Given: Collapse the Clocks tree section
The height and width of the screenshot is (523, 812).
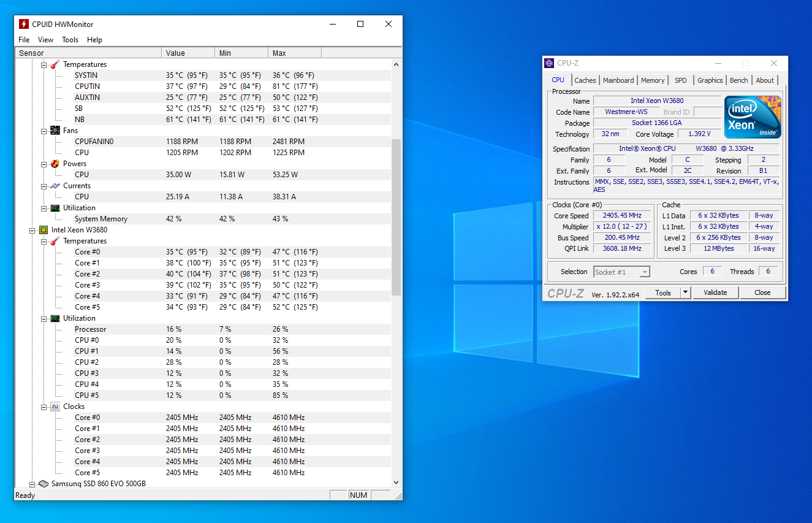Looking at the screenshot, I should click(44, 407).
